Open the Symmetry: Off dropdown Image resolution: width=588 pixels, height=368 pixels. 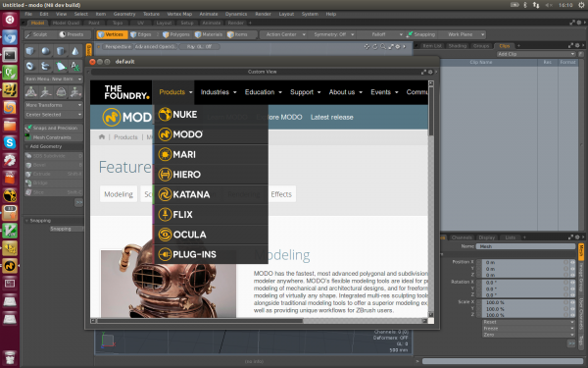coord(333,34)
